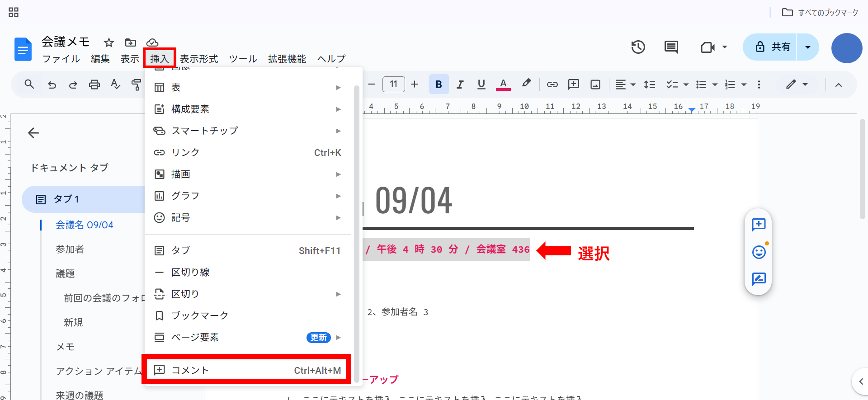The width and height of the screenshot is (868, 400).
Task: Choose ブックマーク from the insert menu
Action: [248, 315]
